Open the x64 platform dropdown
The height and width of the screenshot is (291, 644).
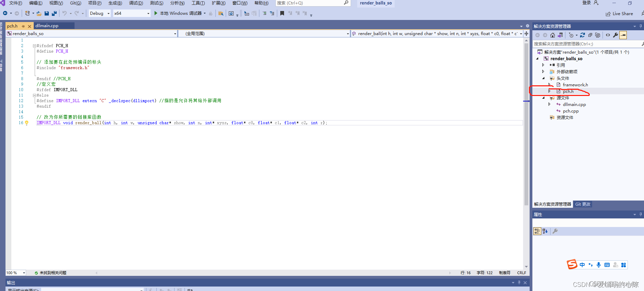(x=132, y=13)
